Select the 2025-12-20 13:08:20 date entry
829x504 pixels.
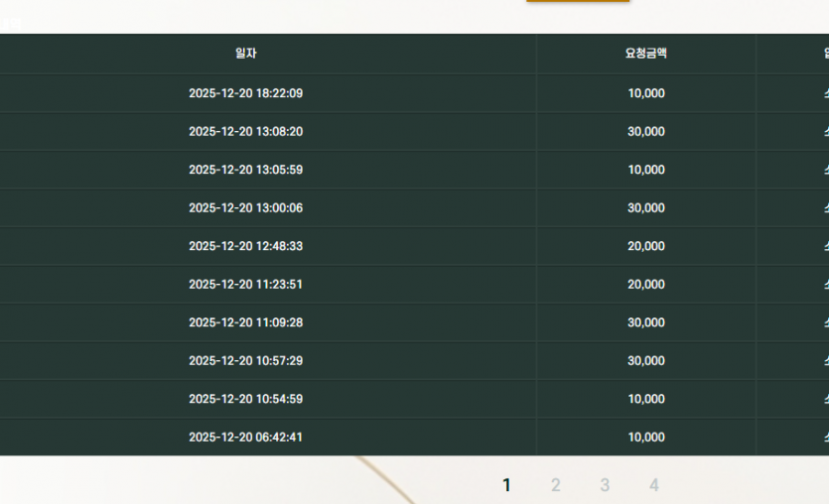246,132
